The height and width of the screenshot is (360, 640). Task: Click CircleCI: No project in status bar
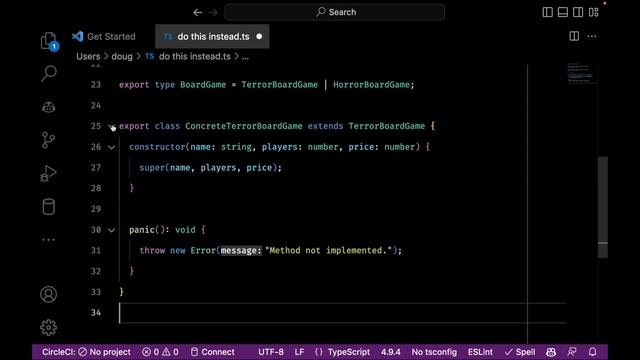86,352
